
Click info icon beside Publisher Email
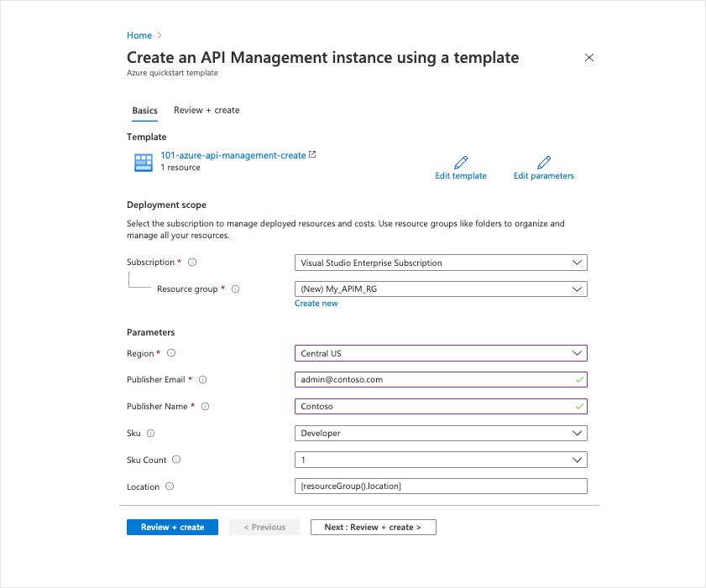click(202, 380)
